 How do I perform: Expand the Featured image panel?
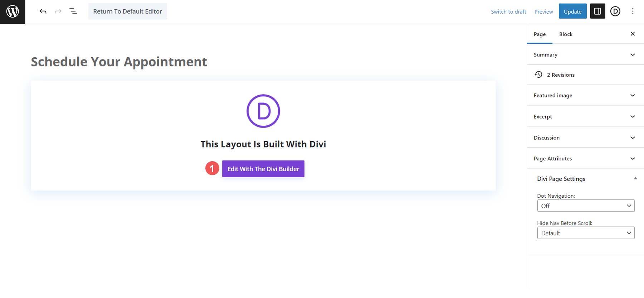coord(585,95)
